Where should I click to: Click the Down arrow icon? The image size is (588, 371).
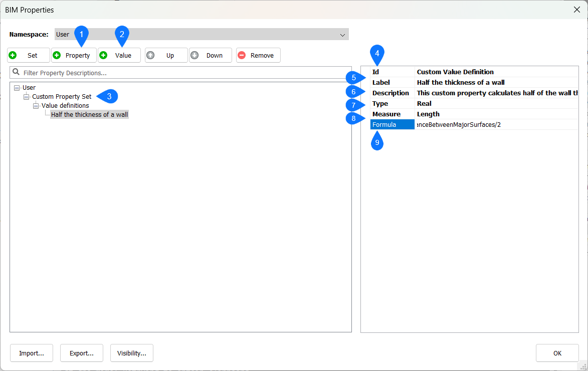pos(194,55)
